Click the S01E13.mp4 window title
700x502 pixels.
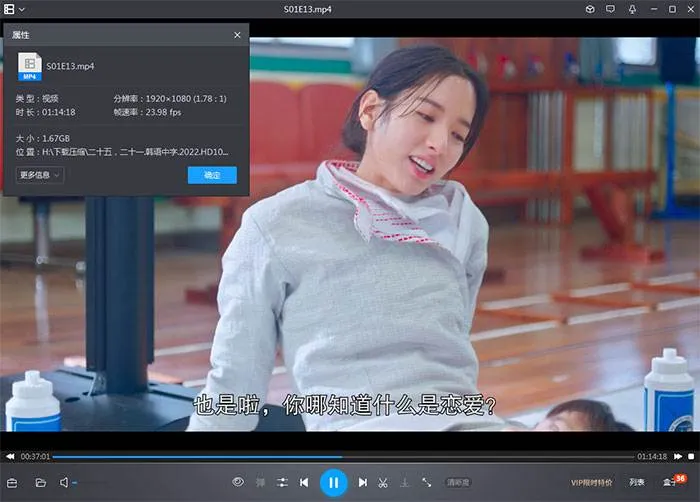click(308, 9)
